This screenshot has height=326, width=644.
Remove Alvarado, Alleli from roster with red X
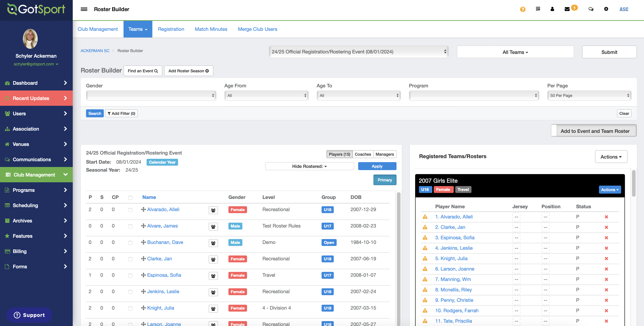[x=606, y=217]
